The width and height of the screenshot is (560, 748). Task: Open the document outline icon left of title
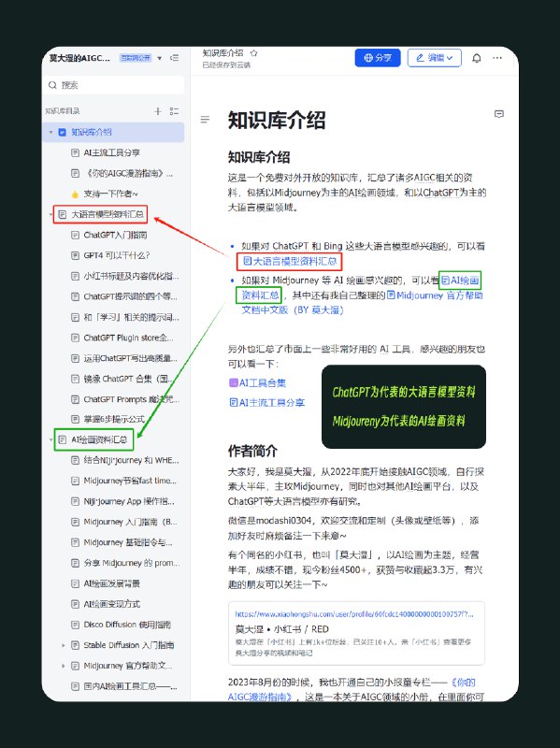point(205,120)
